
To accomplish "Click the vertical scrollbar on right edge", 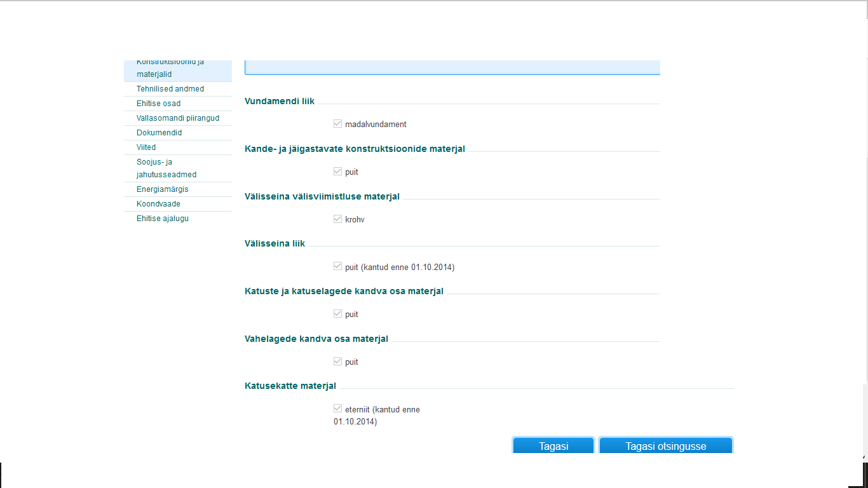I will point(865,419).
